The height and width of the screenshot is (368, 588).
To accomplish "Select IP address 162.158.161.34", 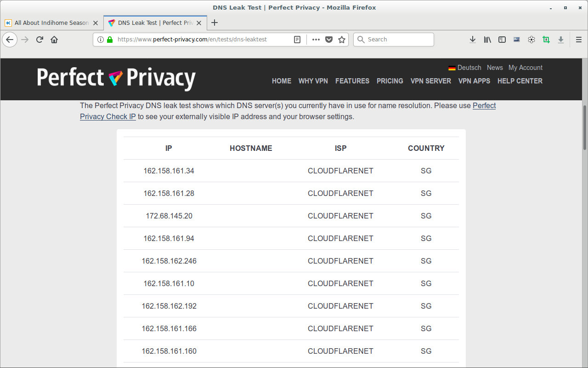I will point(169,171).
